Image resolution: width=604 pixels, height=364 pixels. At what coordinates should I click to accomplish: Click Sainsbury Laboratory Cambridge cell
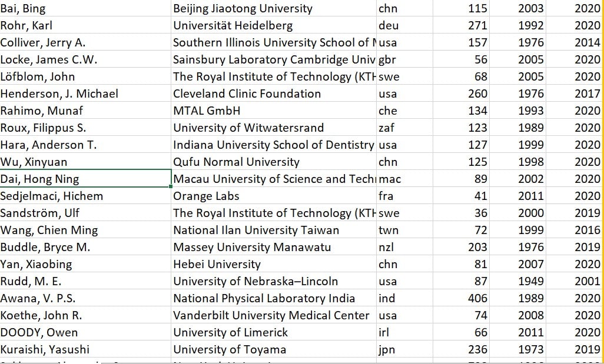pyautogui.click(x=274, y=59)
